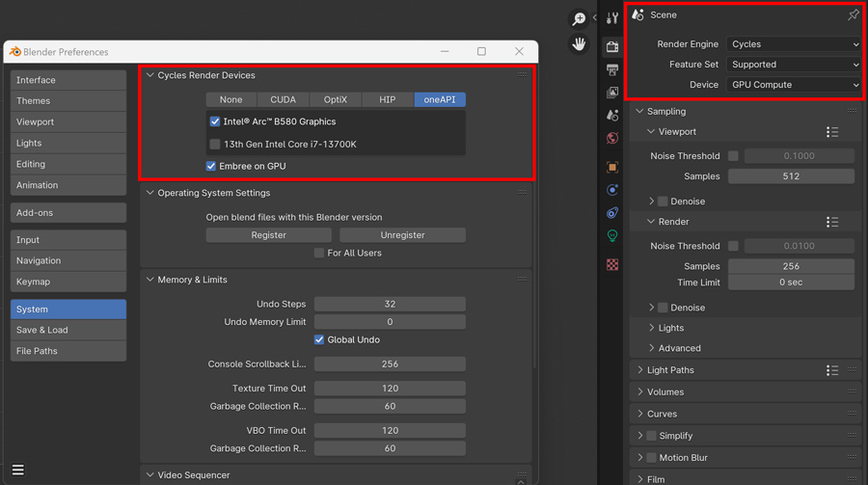Collapse the Sampling panel
Image resolution: width=868 pixels, height=485 pixels.
(640, 111)
